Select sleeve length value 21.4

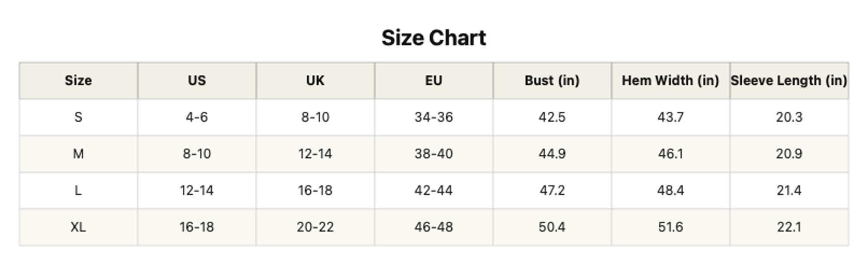click(x=789, y=190)
